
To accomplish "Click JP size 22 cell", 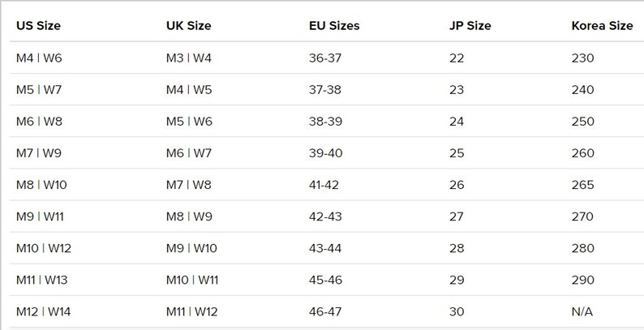I will click(457, 58).
